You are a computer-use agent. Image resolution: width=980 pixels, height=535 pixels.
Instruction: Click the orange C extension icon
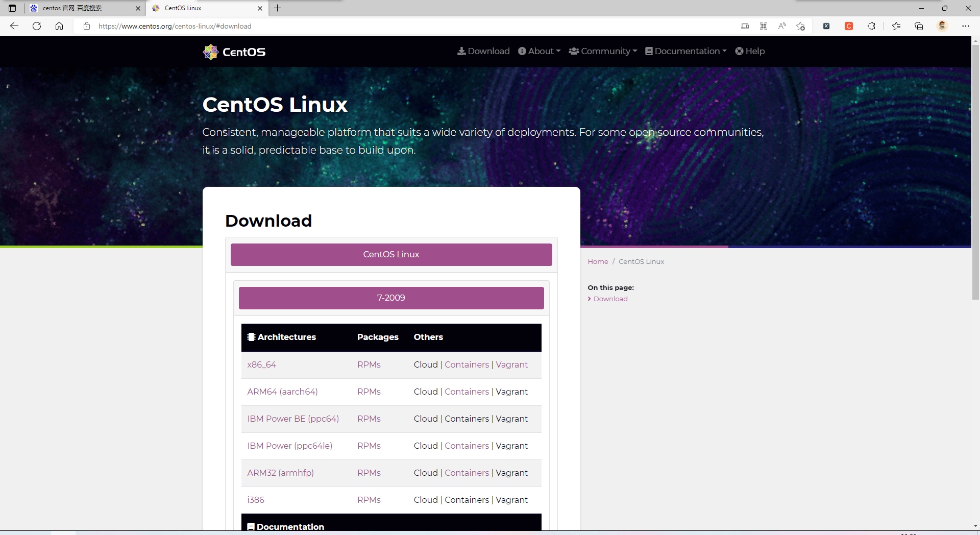click(x=849, y=26)
